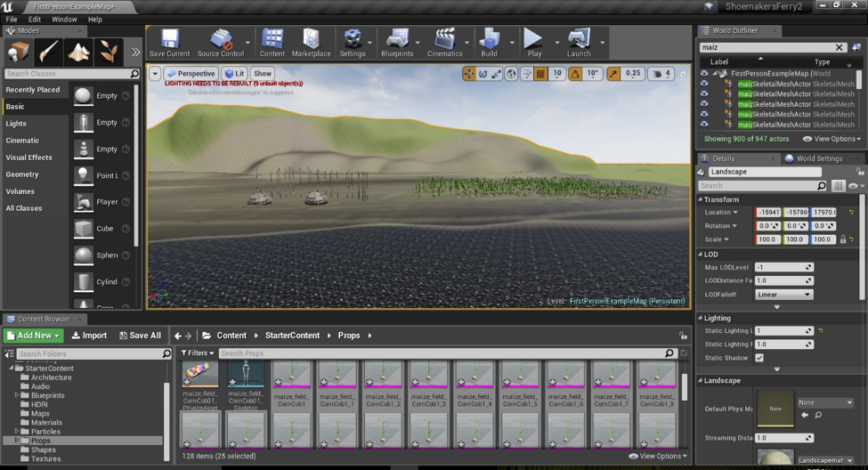868x470 pixels.
Task: Toggle scale lock icon
Action: coord(843,239)
